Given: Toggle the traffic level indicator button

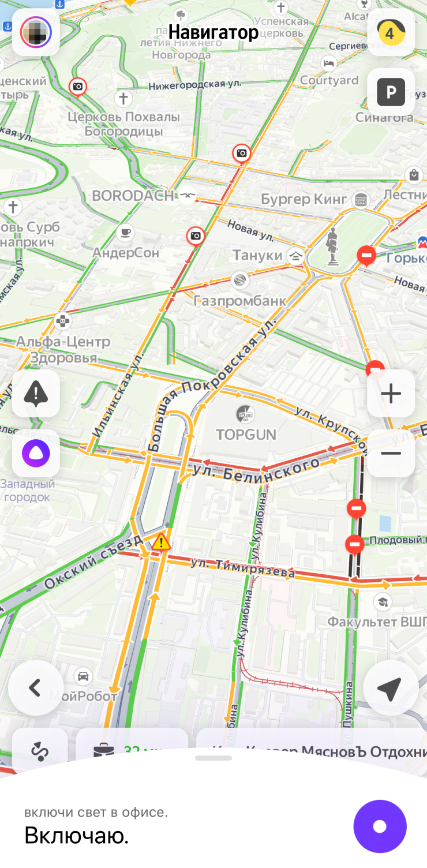Looking at the screenshot, I should click(391, 32).
